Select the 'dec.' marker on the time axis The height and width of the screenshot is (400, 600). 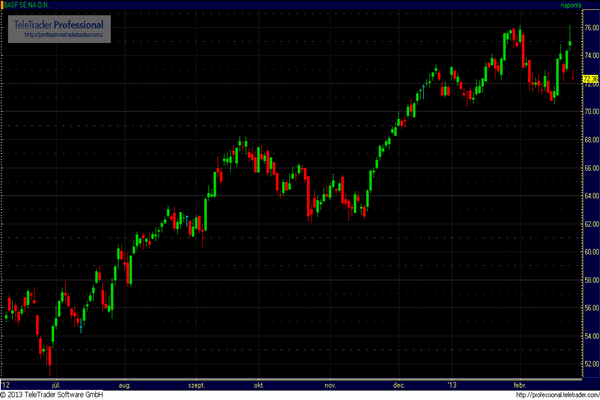click(399, 384)
